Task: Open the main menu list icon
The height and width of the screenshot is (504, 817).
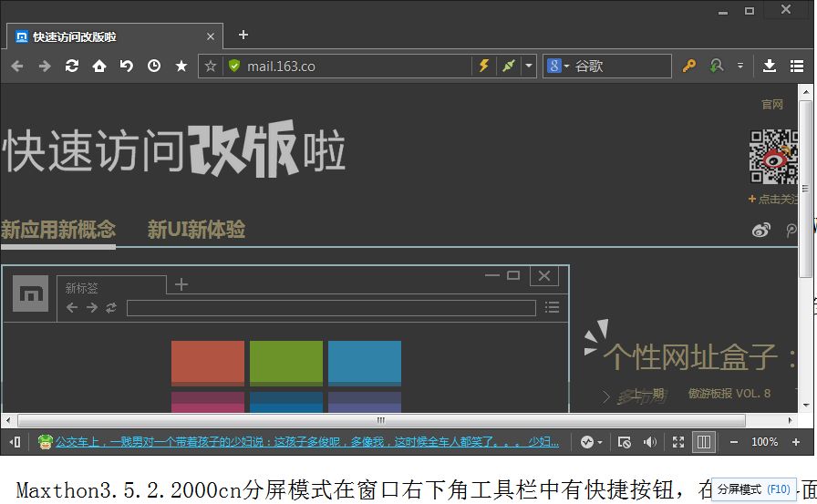Action: 797,67
